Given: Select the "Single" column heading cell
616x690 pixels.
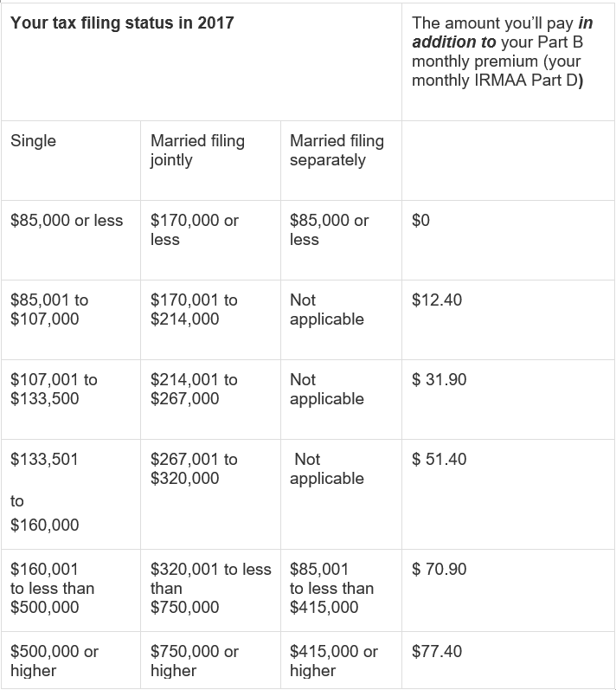Looking at the screenshot, I should point(34,140).
